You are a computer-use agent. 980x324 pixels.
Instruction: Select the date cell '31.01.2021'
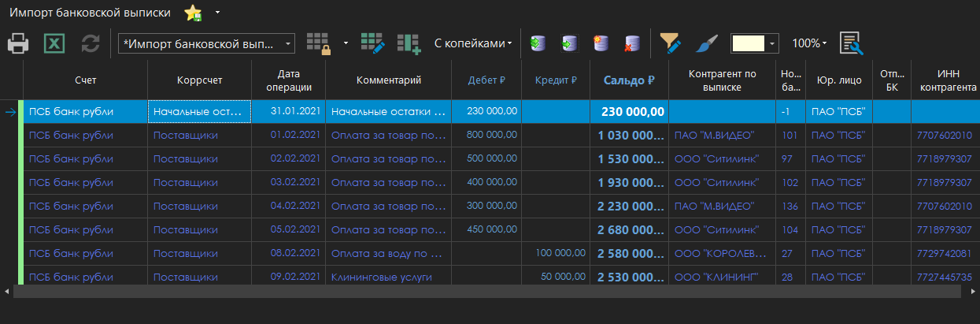(x=288, y=112)
